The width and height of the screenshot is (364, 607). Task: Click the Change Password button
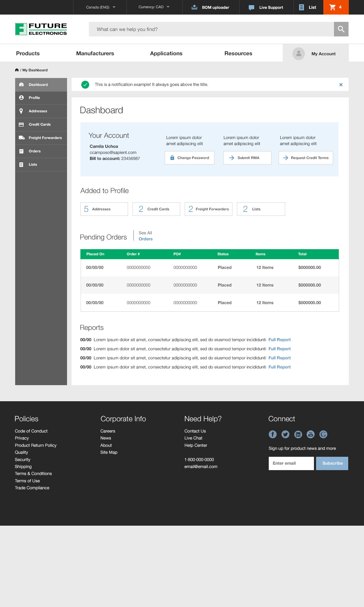coord(190,158)
